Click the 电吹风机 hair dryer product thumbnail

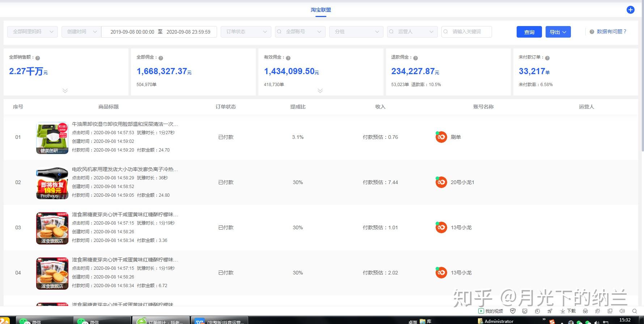pos(52,183)
